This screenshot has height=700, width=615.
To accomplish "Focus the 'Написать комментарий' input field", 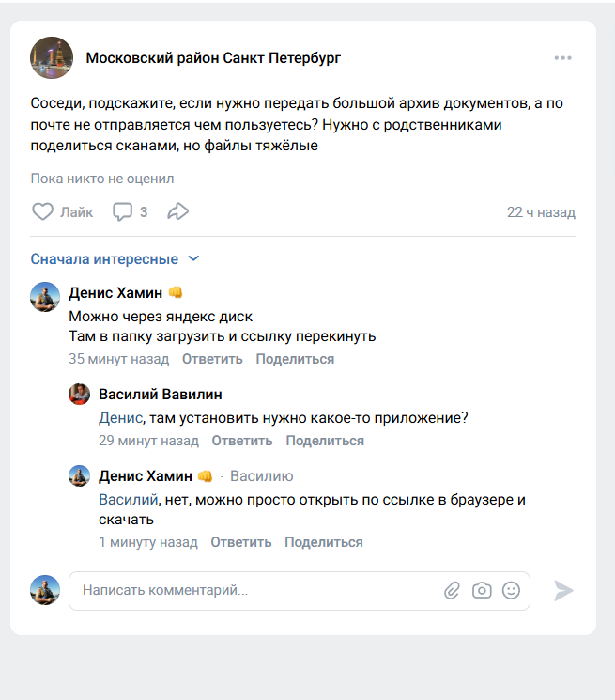I will [300, 591].
